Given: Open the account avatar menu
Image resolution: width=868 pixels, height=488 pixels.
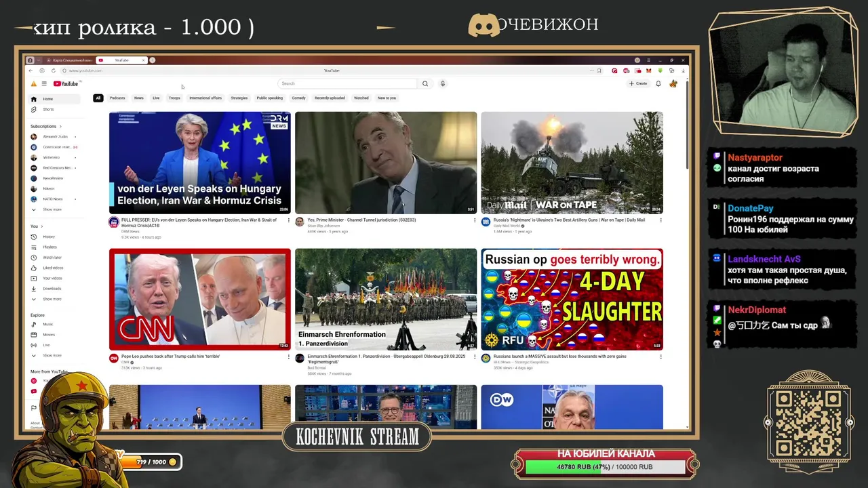Looking at the screenshot, I should 673,84.
